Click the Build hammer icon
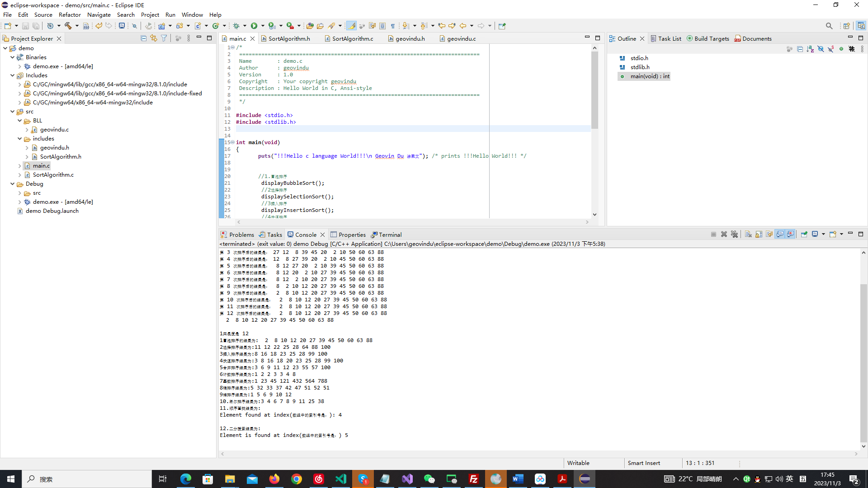The width and height of the screenshot is (868, 488). coord(68,26)
